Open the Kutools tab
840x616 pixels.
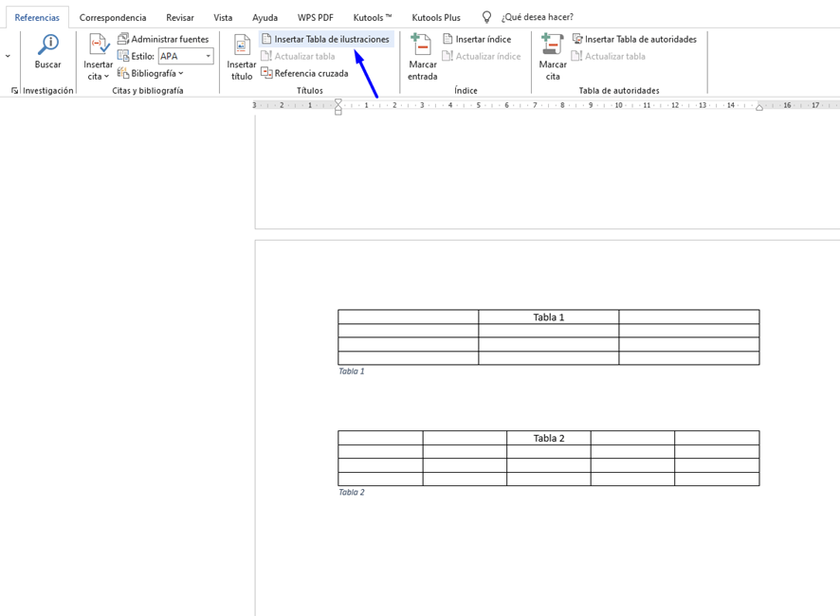(x=373, y=18)
